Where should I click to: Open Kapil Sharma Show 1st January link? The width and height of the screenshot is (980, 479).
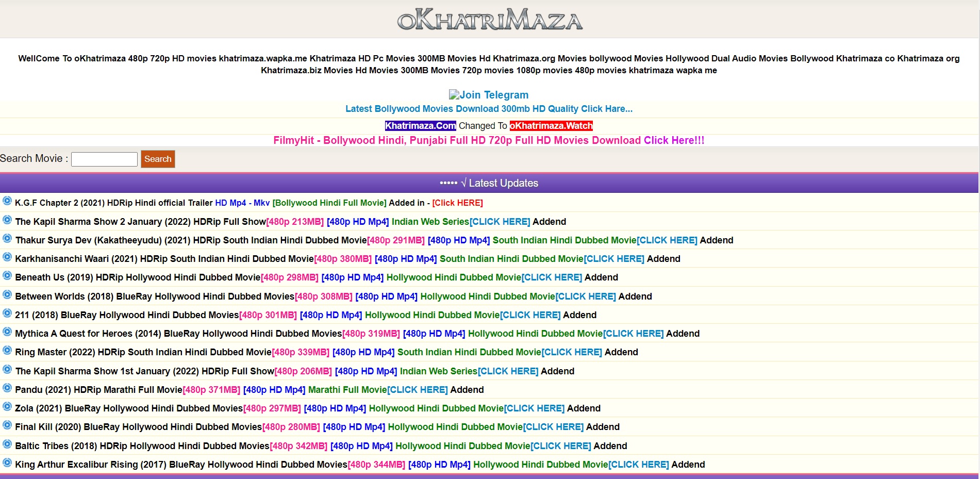click(x=144, y=371)
